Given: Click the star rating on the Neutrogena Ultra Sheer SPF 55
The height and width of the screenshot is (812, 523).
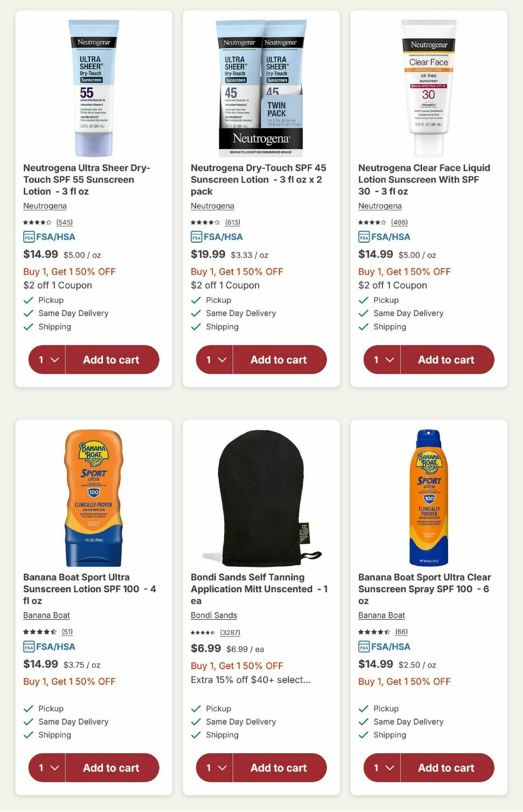Looking at the screenshot, I should [37, 222].
